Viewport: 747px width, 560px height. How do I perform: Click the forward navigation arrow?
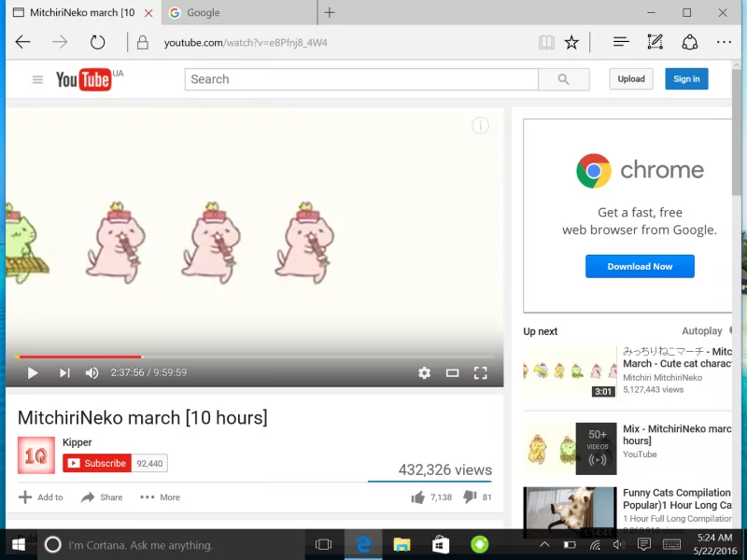[x=60, y=42]
